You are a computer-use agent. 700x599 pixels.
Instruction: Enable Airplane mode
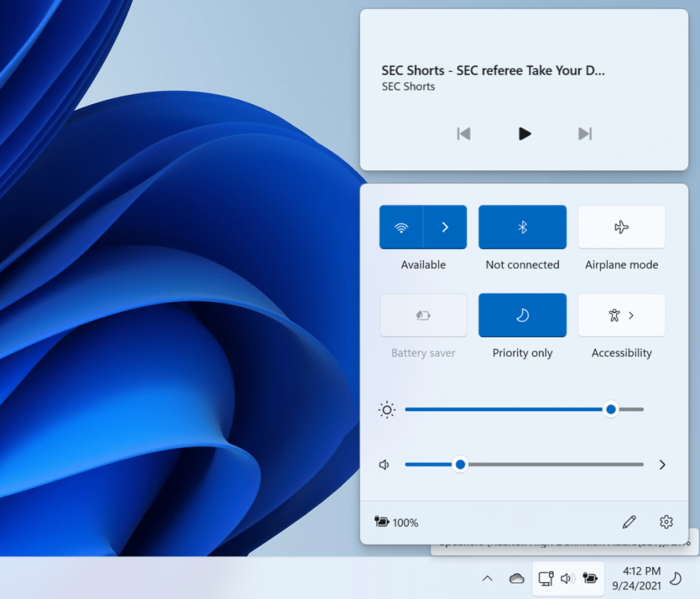[621, 227]
